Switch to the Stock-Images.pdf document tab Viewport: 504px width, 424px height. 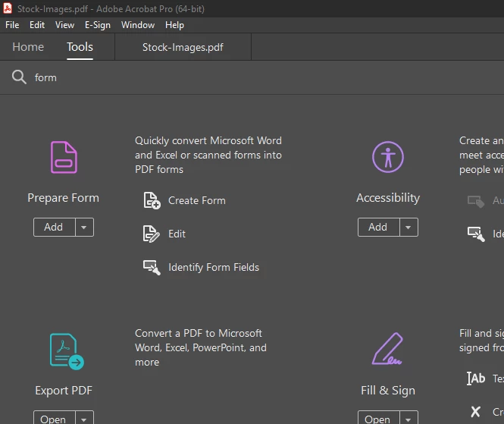[183, 47]
